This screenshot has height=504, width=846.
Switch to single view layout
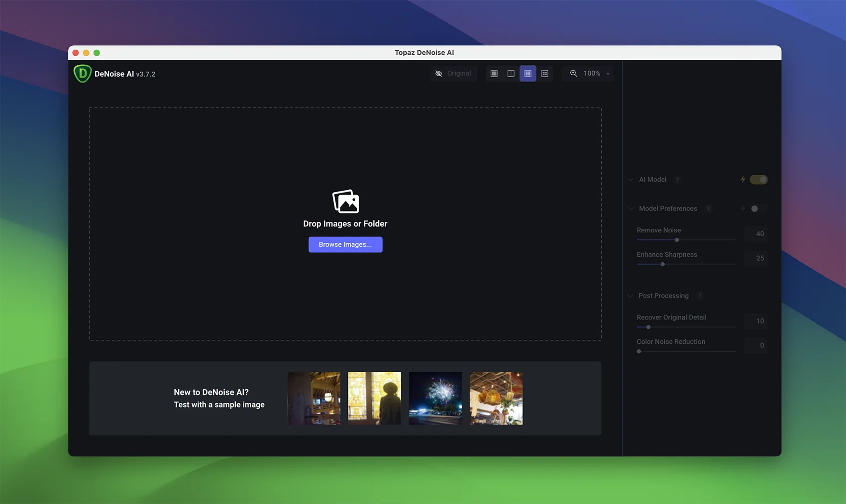[494, 74]
